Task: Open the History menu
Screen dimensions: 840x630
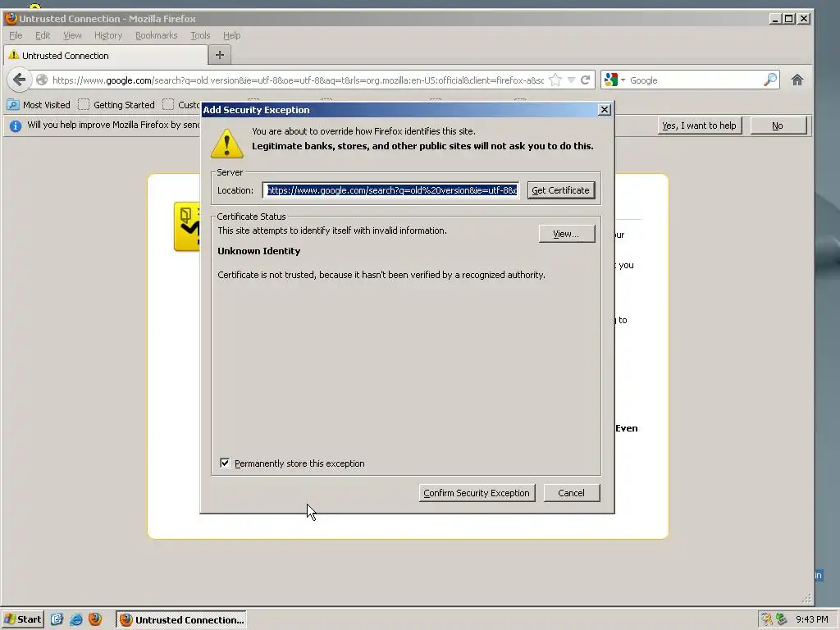Action: (108, 35)
